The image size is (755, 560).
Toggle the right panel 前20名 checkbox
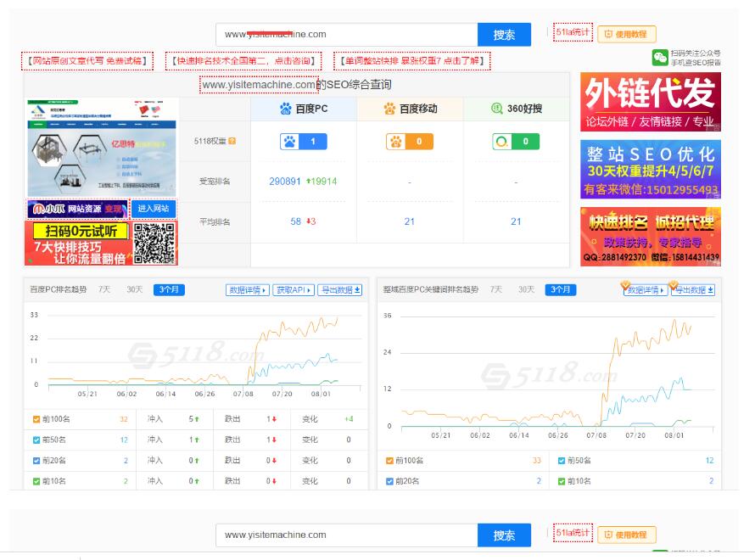click(389, 481)
